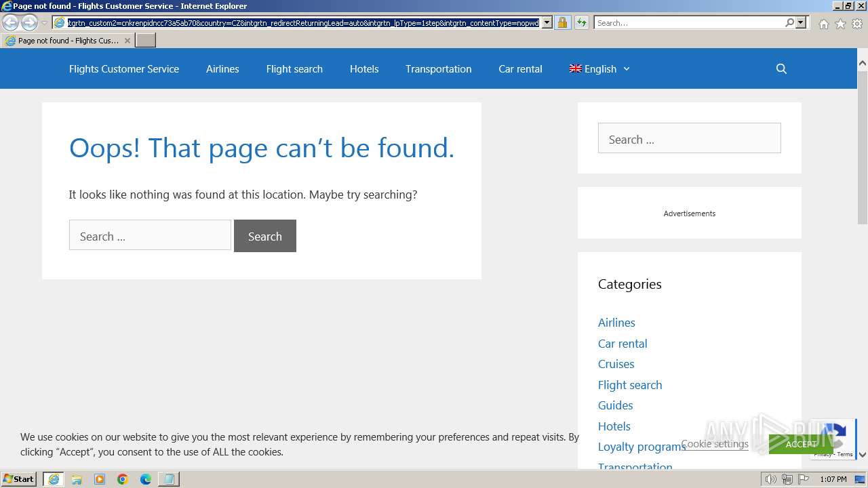Viewport: 868px width, 488px height.
Task: Click the site search magnifier in blue navbar
Action: pyautogui.click(x=781, y=68)
